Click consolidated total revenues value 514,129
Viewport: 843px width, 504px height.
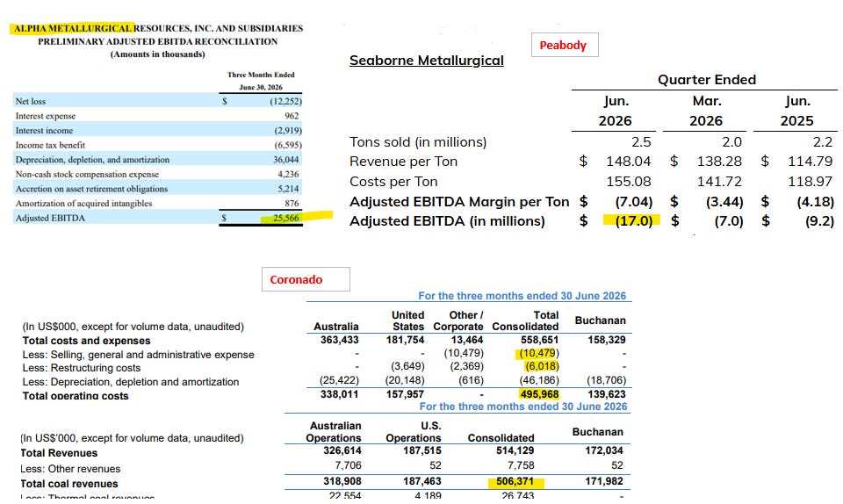(515, 450)
